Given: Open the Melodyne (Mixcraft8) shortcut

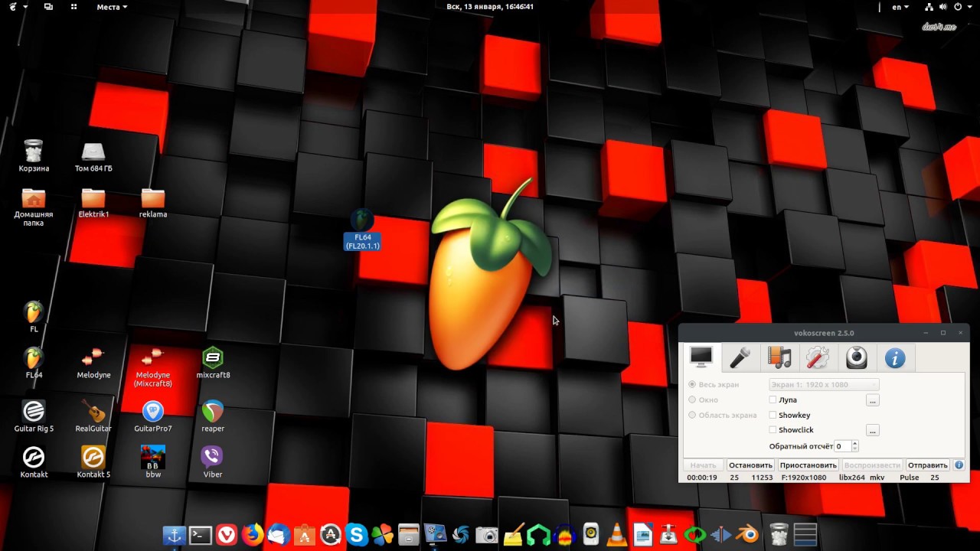Looking at the screenshot, I should point(153,367).
